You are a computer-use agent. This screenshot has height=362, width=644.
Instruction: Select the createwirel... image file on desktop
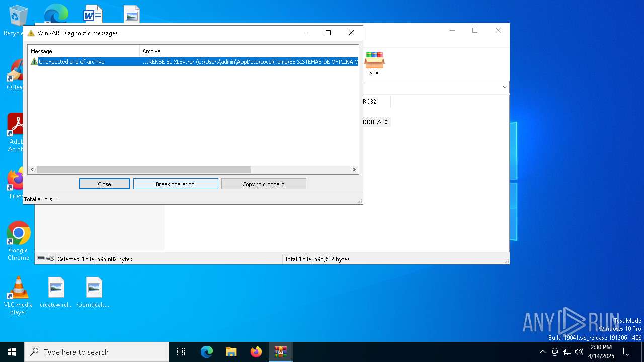56,292
